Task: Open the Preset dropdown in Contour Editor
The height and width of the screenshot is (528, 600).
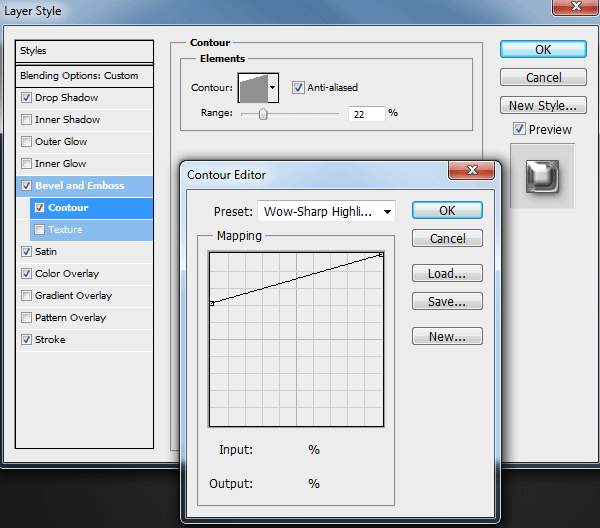Action: click(x=326, y=211)
